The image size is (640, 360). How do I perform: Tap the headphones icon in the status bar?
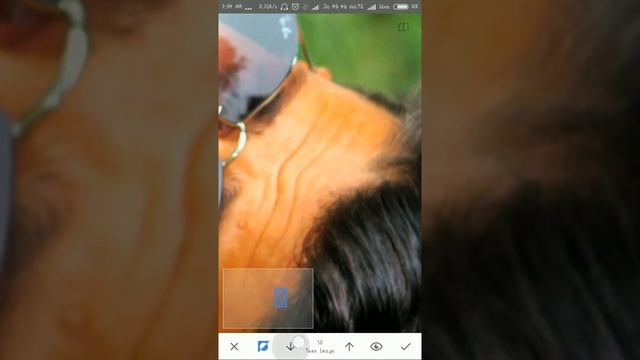point(284,7)
